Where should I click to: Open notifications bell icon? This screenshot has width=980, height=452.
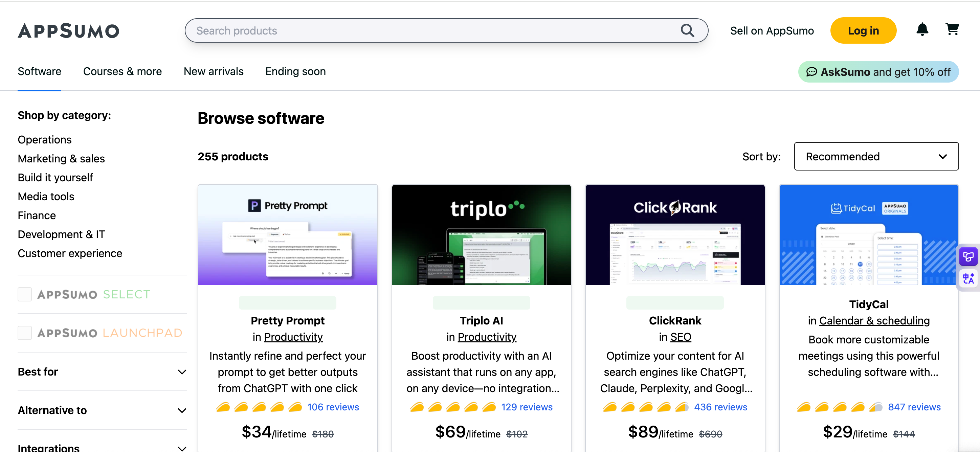click(x=922, y=29)
